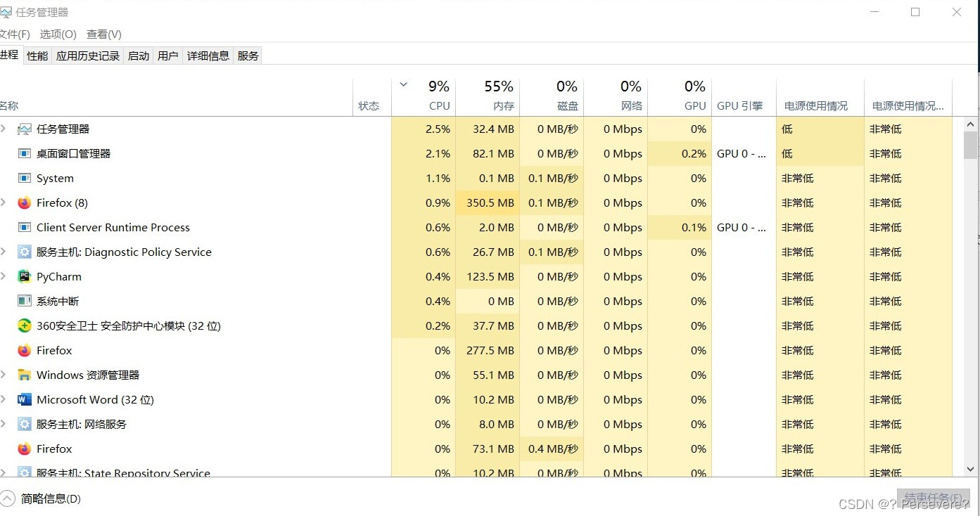The width and height of the screenshot is (980, 516).
Task: Click the Microsoft Word icon
Action: pyautogui.click(x=25, y=400)
